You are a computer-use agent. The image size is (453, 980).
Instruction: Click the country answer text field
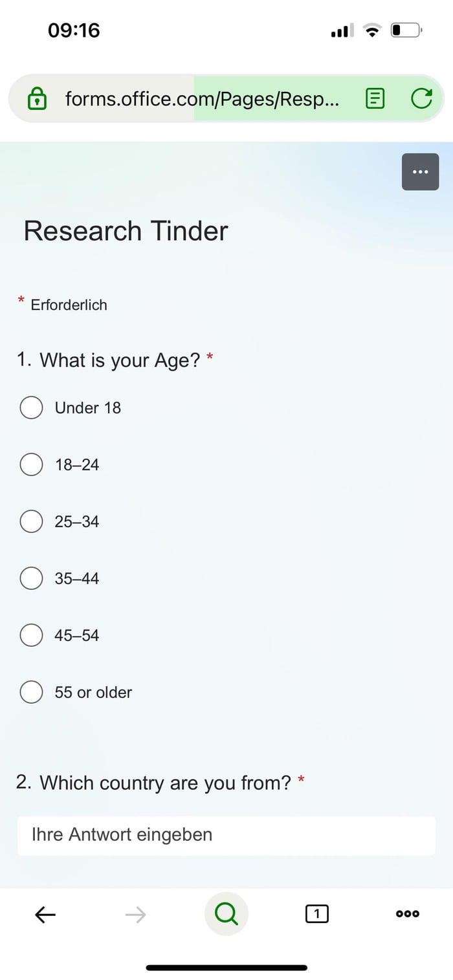[226, 835]
